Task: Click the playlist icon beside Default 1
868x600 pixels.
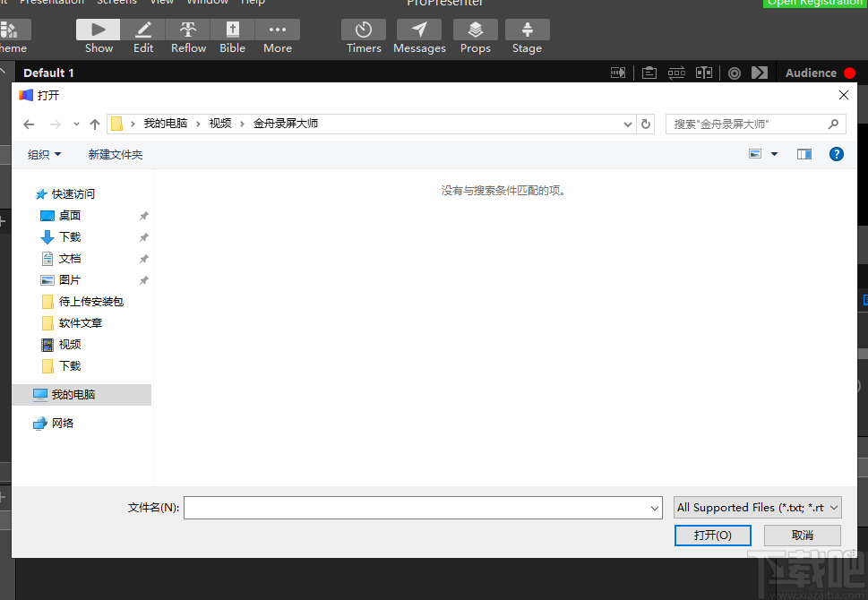Action: pyautogui.click(x=617, y=73)
